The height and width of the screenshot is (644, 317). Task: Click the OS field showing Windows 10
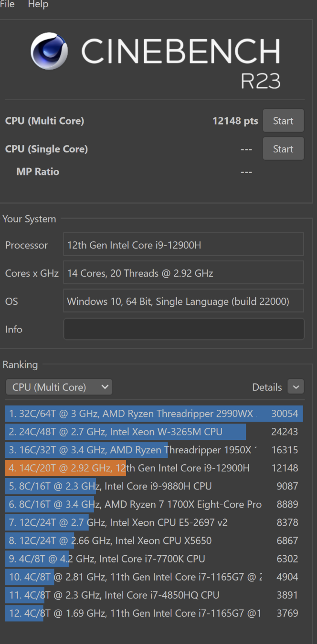(184, 301)
